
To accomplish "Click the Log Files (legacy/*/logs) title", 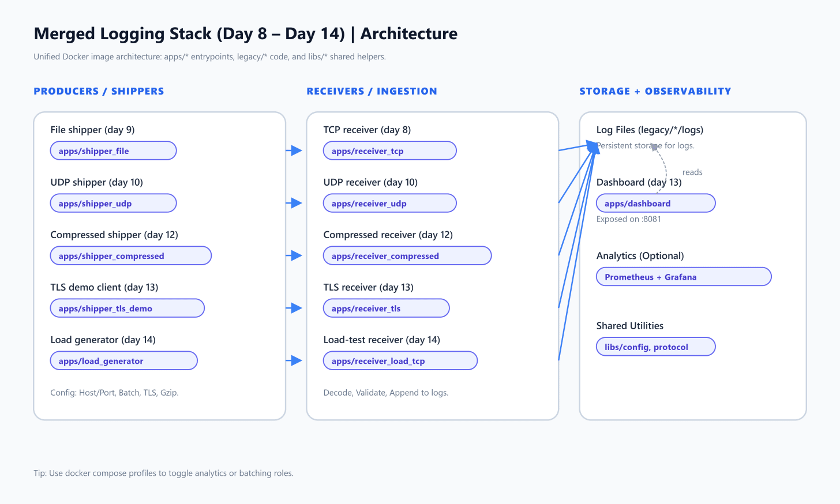I will tap(650, 130).
